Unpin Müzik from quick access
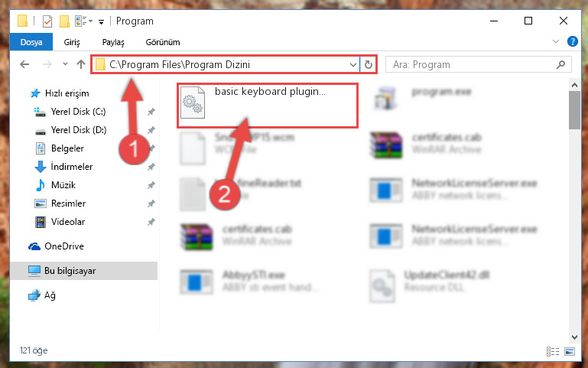This screenshot has width=588, height=368. click(x=151, y=185)
